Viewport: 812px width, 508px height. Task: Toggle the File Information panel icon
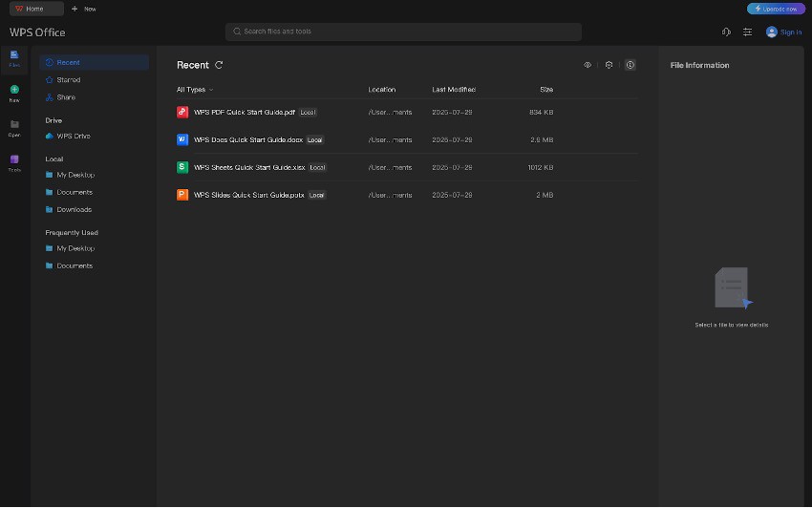[x=630, y=65]
